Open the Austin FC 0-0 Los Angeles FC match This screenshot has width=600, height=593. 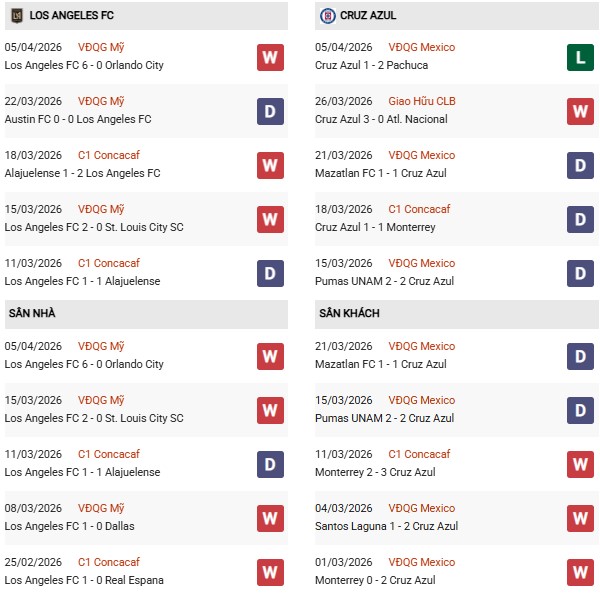click(78, 119)
